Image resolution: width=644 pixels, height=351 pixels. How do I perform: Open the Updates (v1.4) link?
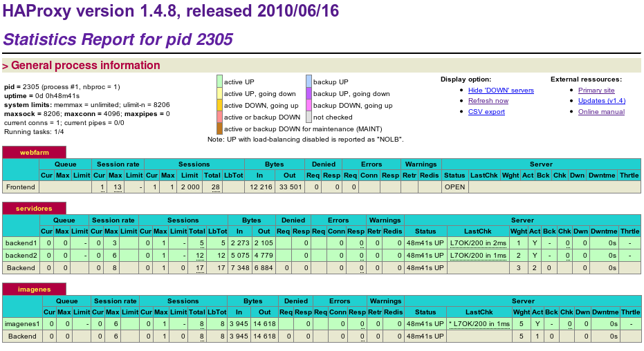click(602, 101)
